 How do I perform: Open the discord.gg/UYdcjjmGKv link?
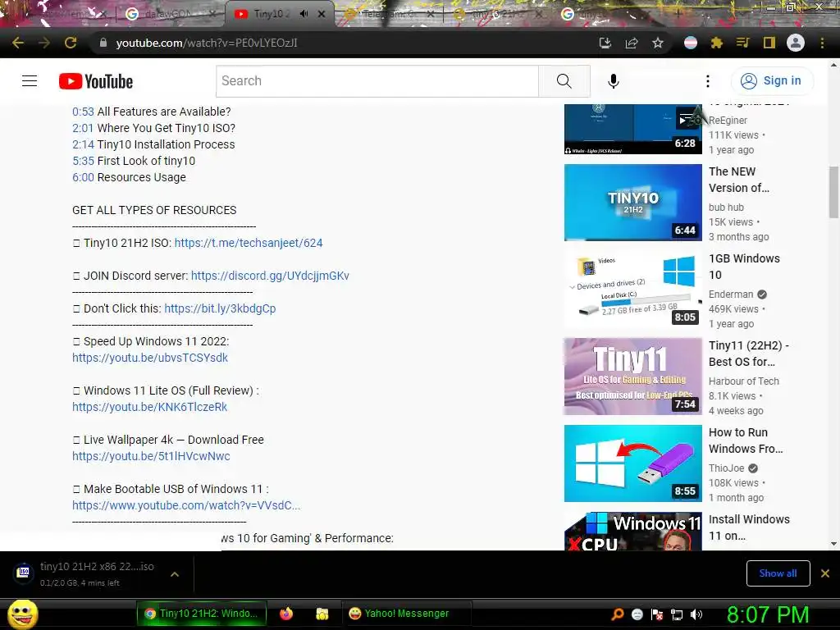(x=270, y=276)
